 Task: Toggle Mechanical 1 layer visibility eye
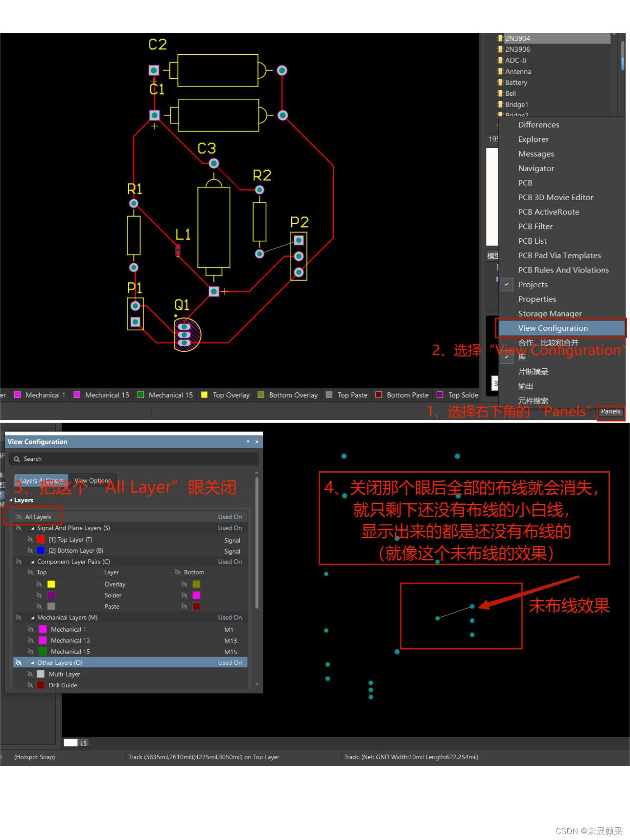coord(31,630)
